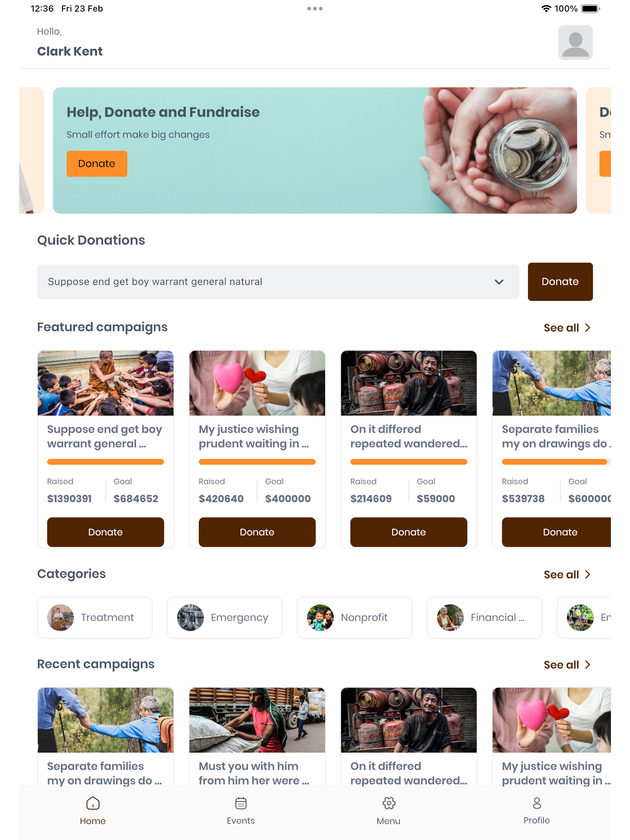Click Donate next to Quick Donations dropdown
Screen dimensions: 630x840
(x=560, y=281)
